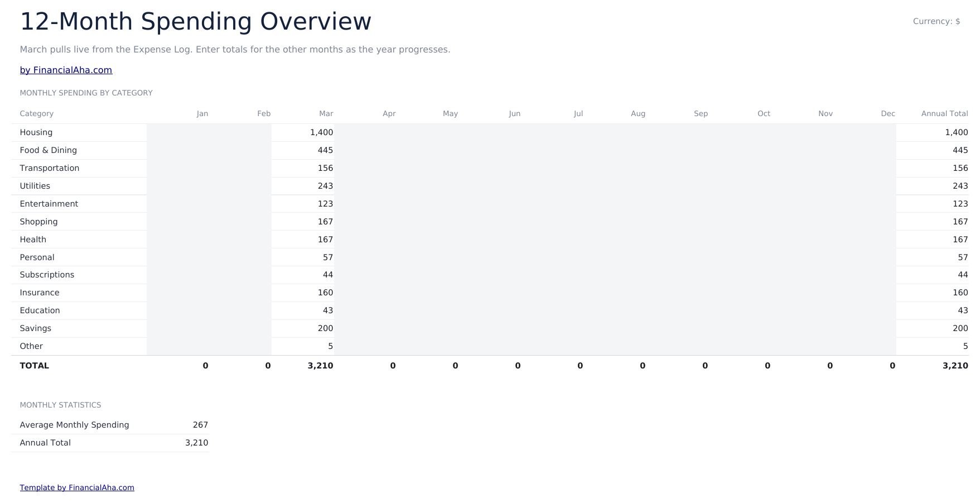Click the Food & Dining annual total 445

[960, 150]
